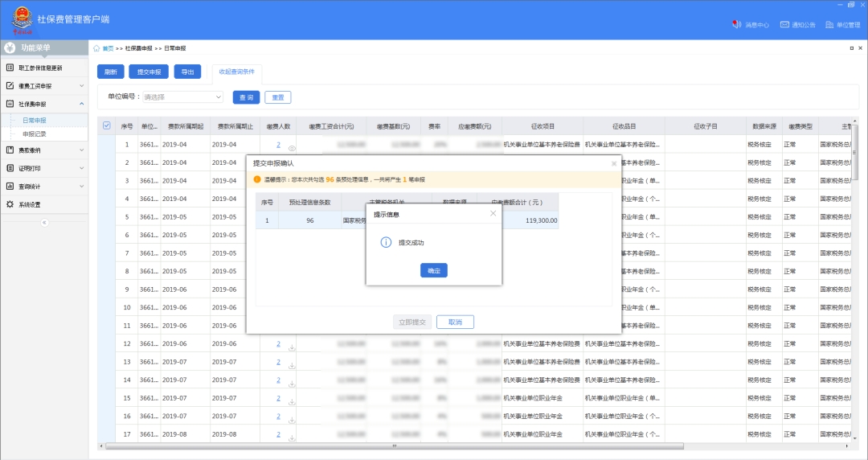Click the 取消 button
The width and height of the screenshot is (868, 460).
point(455,322)
